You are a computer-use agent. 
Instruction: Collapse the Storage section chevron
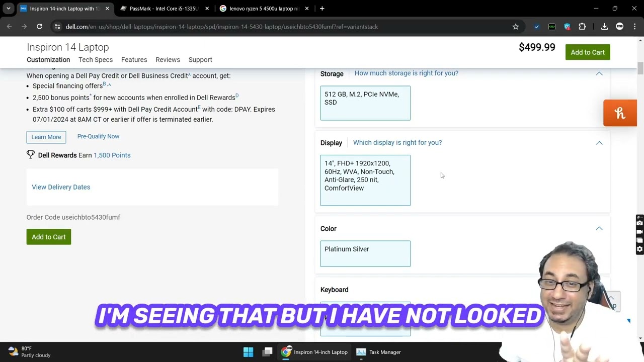pos(599,73)
